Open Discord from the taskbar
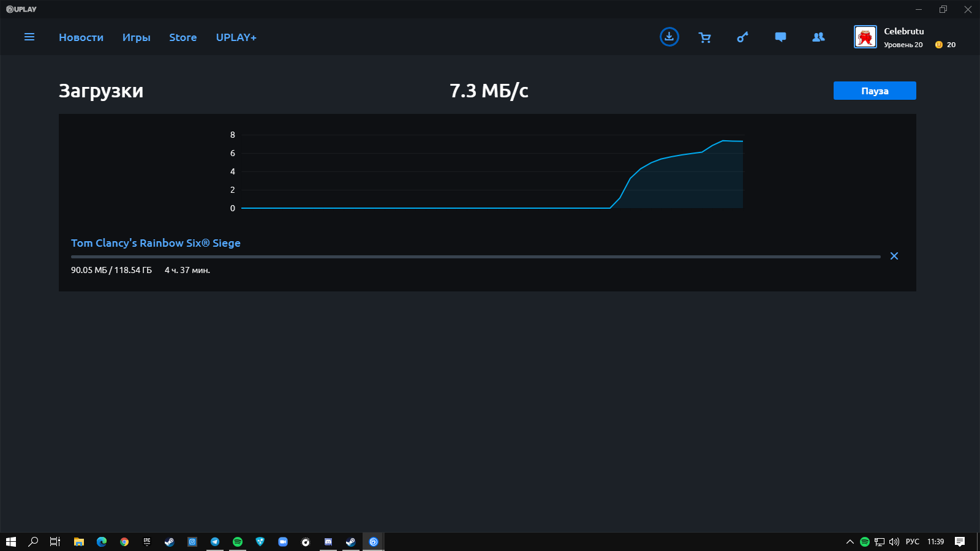The width and height of the screenshot is (980, 551). [328, 542]
